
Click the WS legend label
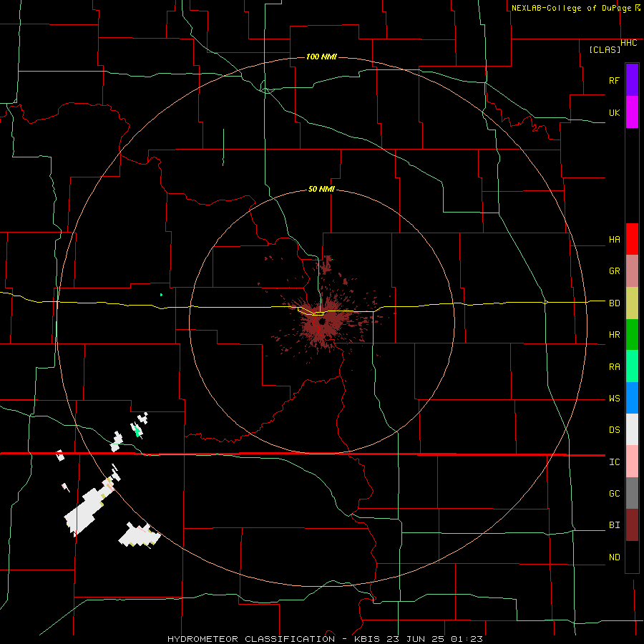614,398
